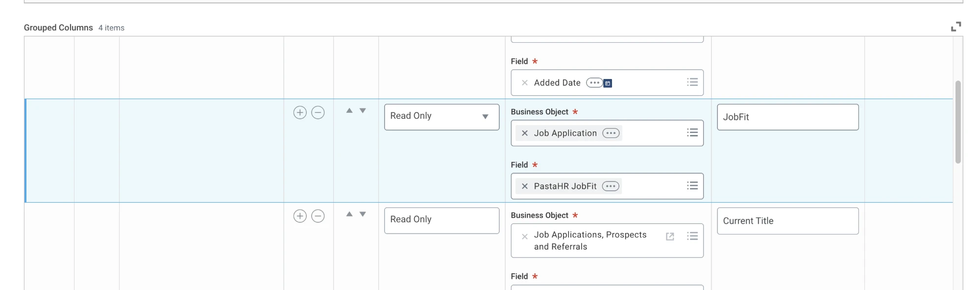Click the JobFit column label input

788,117
